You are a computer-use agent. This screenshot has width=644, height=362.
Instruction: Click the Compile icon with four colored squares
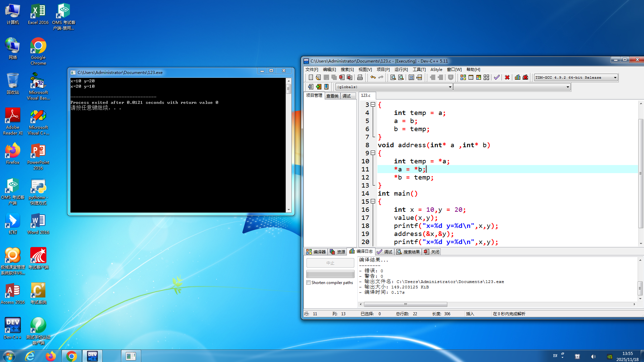pyautogui.click(x=463, y=78)
